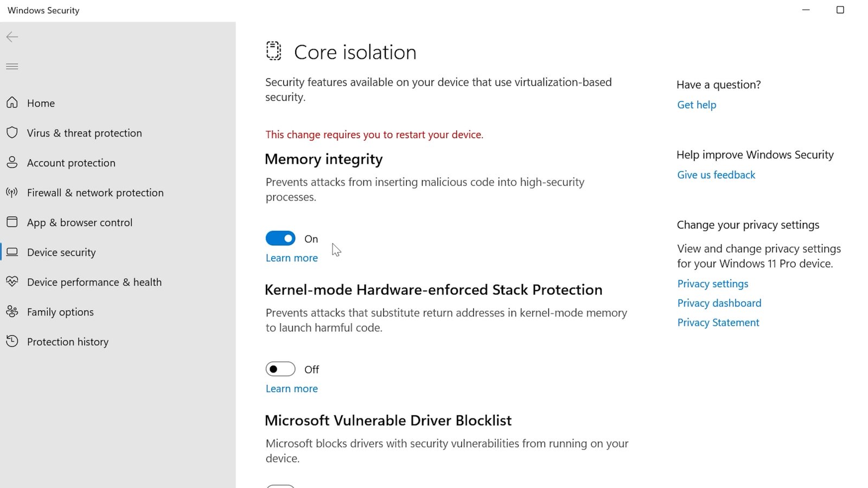Select Get help under Have a question
Viewport: 868px width, 488px height.
[x=697, y=105]
